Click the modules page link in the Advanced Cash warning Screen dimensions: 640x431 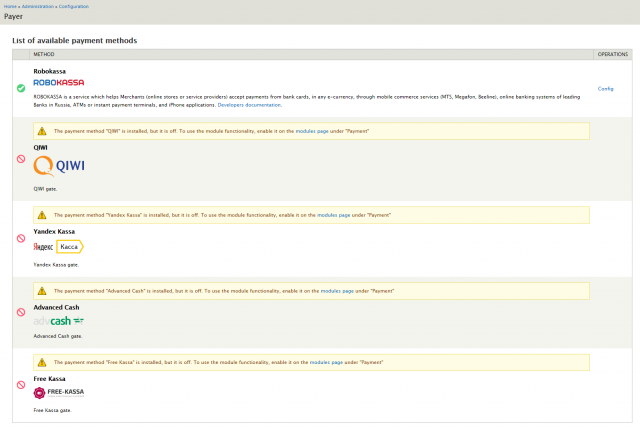point(337,290)
